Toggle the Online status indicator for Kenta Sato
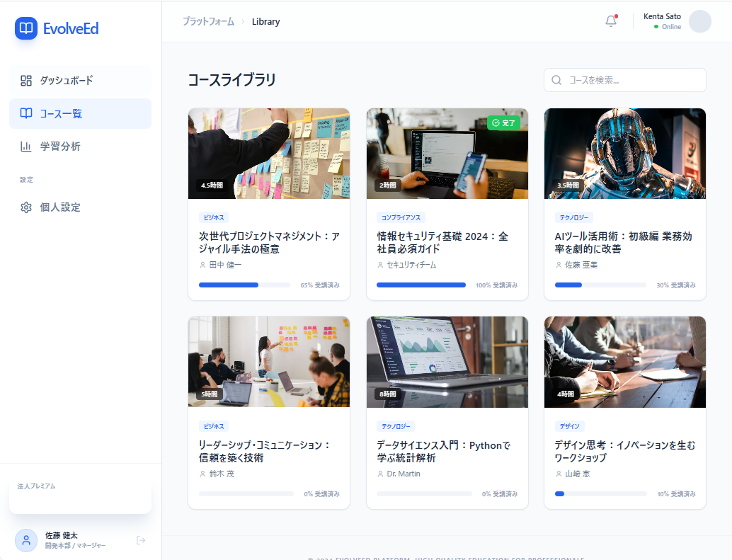Viewport: 732px width, 560px height. click(x=656, y=27)
